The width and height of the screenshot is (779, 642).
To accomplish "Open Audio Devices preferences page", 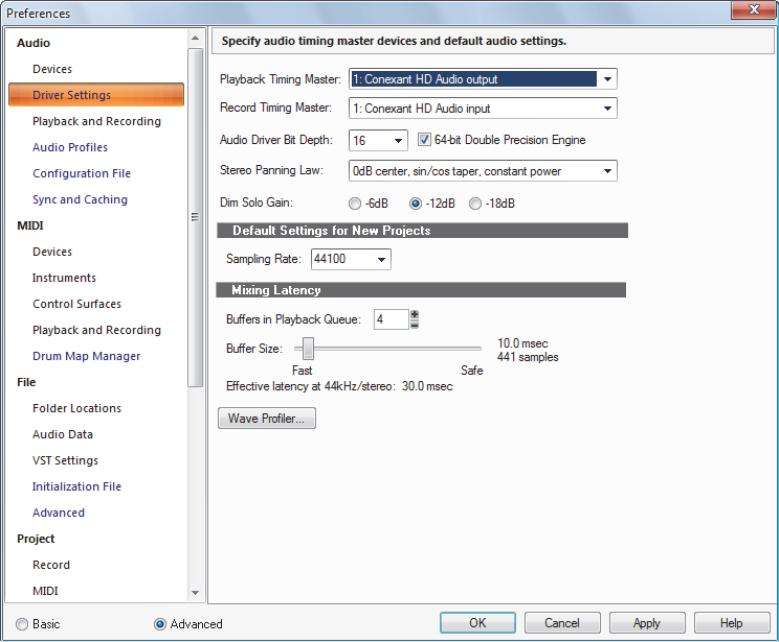I will tap(52, 69).
